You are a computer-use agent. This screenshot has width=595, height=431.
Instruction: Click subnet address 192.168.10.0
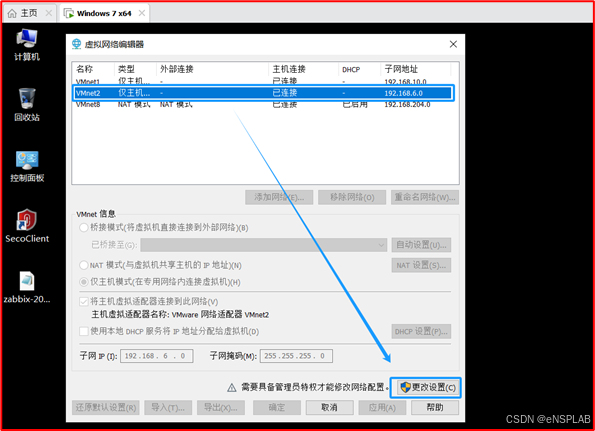point(405,82)
